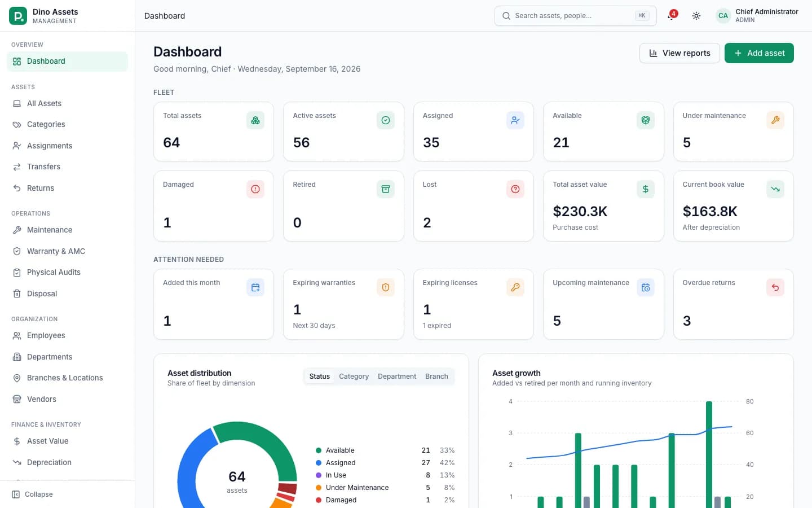Viewport: 812px width, 508px height.
Task: Click the View reports button
Action: click(679, 53)
